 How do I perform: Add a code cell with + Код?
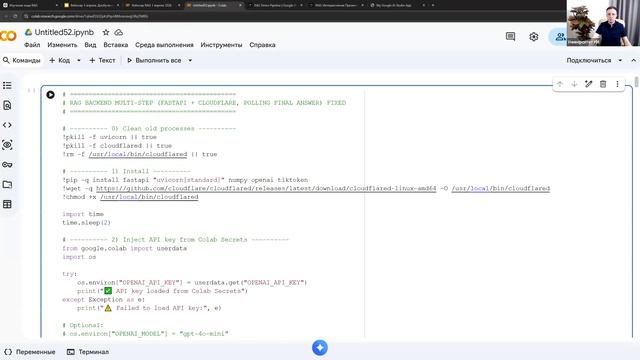tap(60, 60)
